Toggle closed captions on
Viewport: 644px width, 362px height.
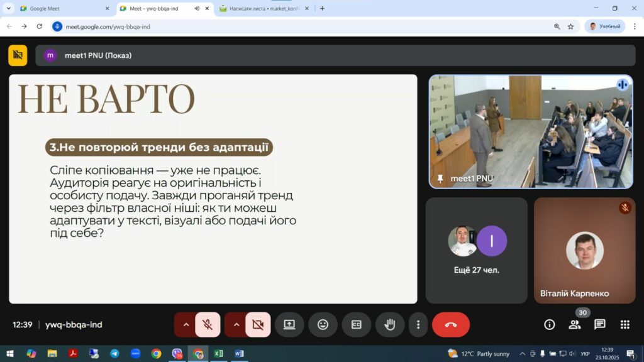pyautogui.click(x=357, y=324)
